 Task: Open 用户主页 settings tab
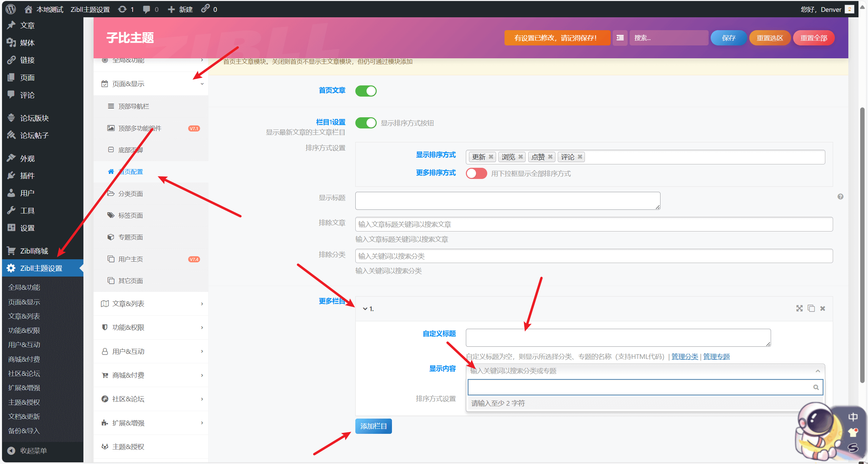(151, 259)
